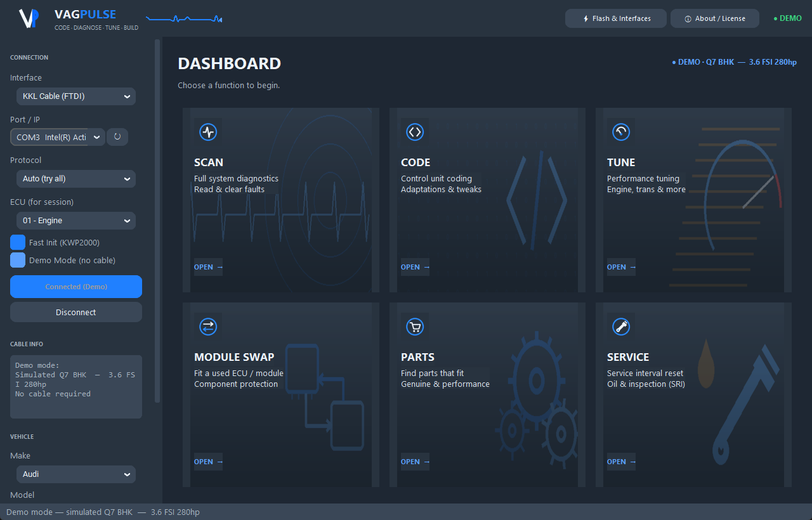Click "Fit a used ECU / module" description

pyautogui.click(x=239, y=374)
